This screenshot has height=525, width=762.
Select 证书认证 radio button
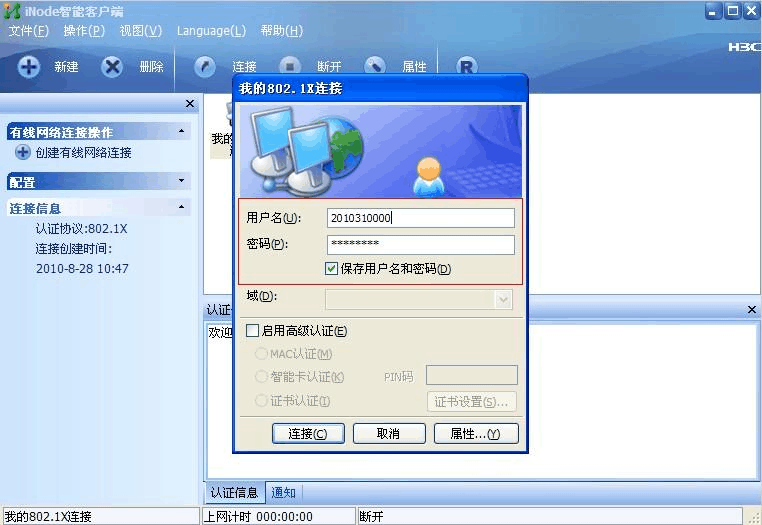pos(261,401)
